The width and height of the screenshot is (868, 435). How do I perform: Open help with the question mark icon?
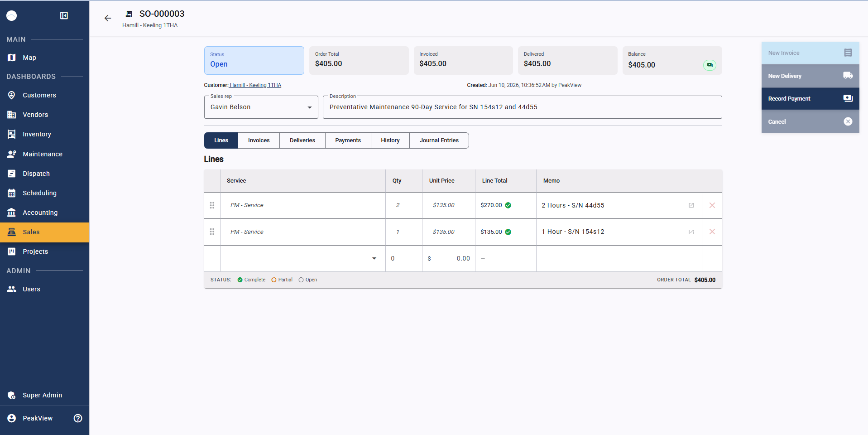click(x=78, y=418)
